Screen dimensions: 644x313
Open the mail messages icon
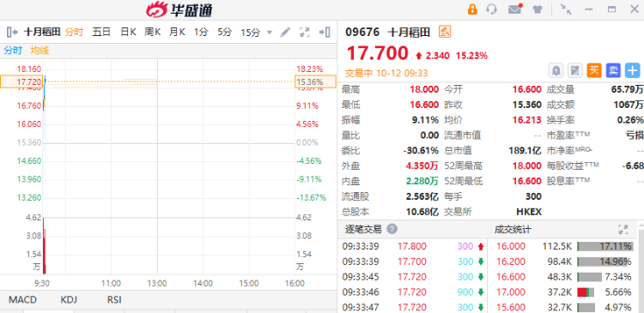click(515, 9)
